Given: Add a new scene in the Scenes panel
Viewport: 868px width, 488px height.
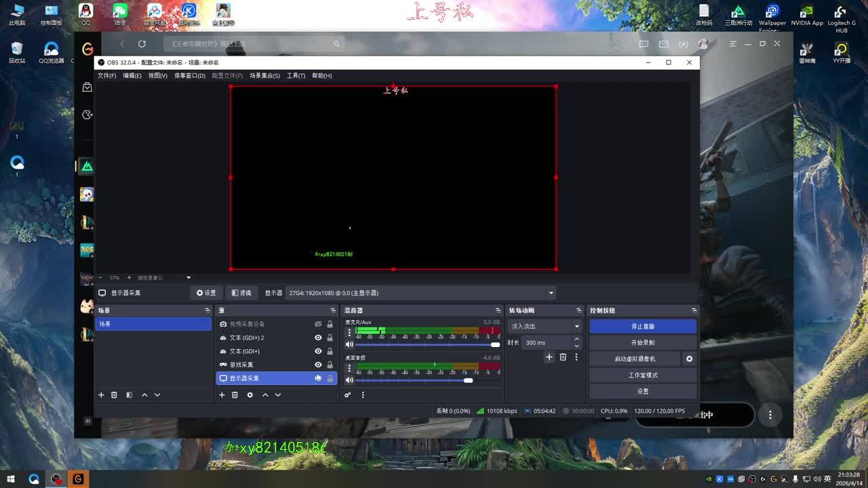Looking at the screenshot, I should pos(101,395).
